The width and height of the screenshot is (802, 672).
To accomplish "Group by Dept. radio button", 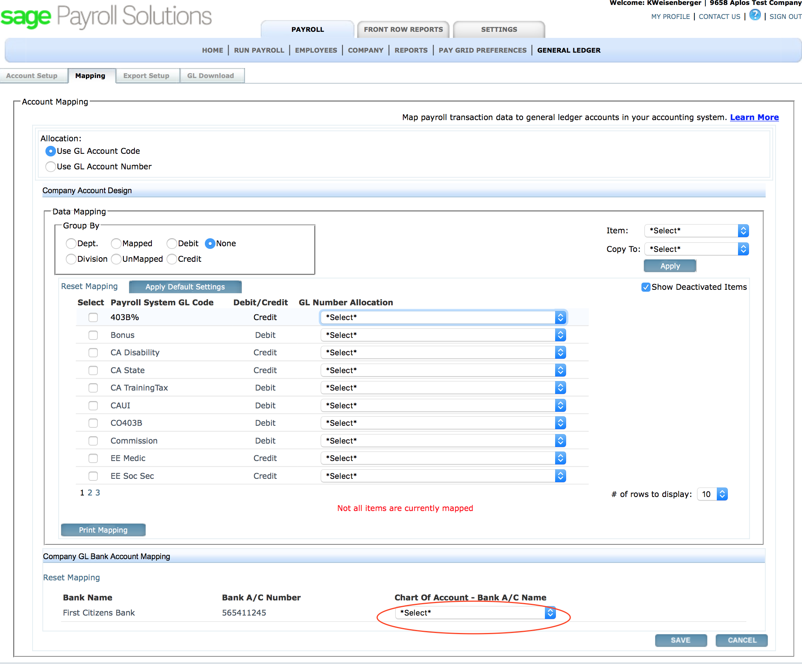I will (71, 244).
